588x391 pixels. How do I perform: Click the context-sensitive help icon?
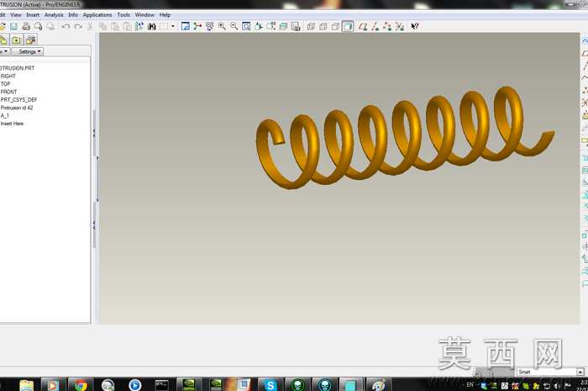point(414,26)
